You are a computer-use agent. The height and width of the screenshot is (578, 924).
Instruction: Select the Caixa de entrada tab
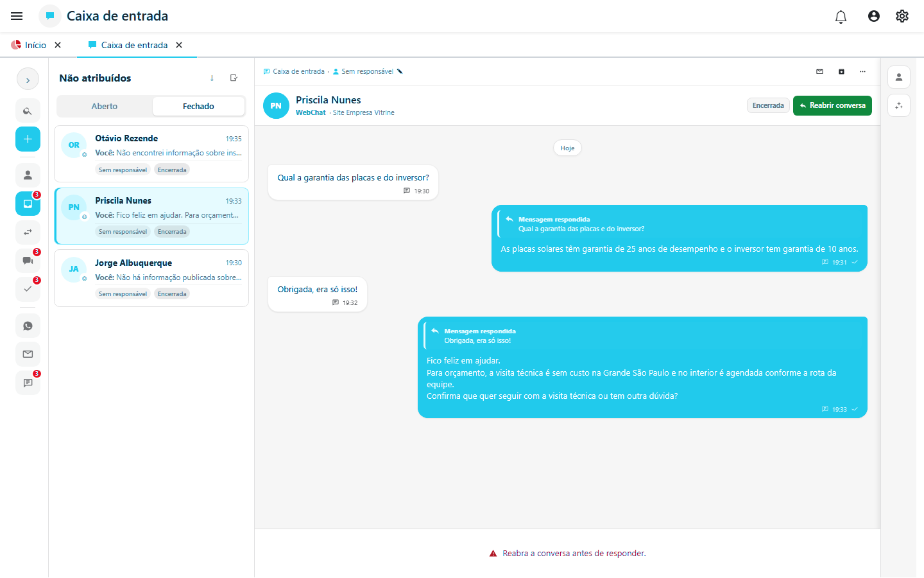[128, 45]
